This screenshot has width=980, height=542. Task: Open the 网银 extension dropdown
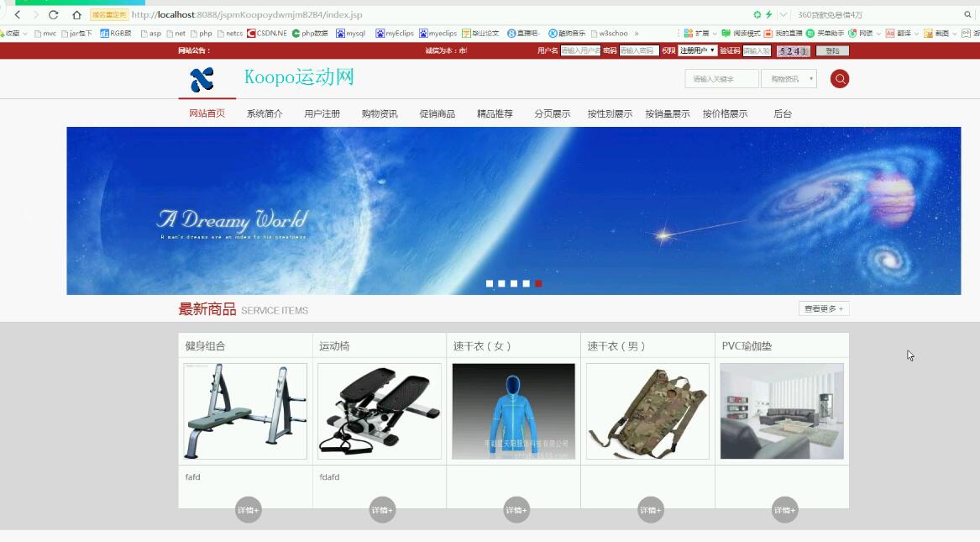[x=864, y=33]
